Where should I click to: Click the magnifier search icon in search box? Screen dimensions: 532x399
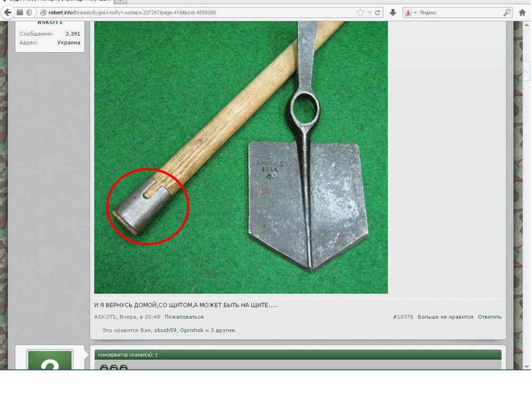point(507,12)
